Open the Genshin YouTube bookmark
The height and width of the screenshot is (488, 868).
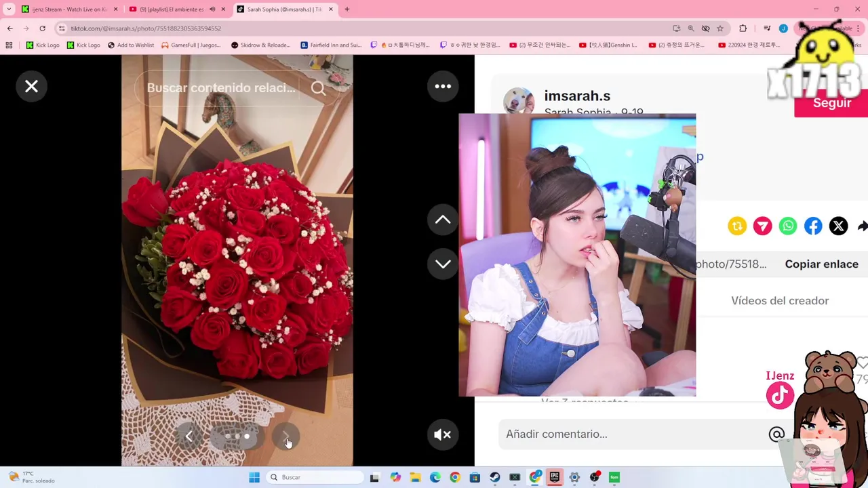pyautogui.click(x=608, y=45)
